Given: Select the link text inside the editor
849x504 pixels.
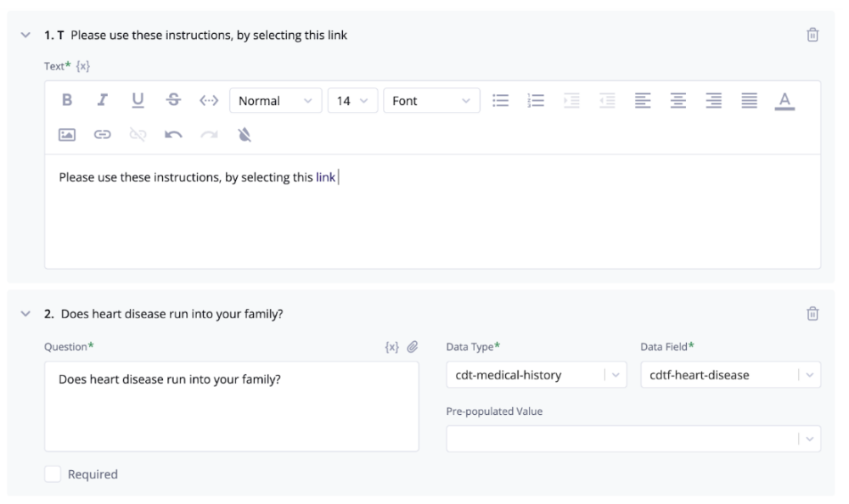Looking at the screenshot, I should tap(324, 176).
